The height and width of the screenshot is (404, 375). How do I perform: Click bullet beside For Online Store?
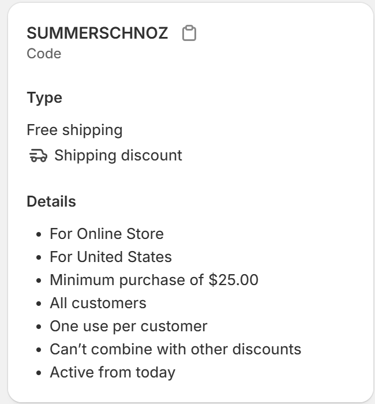pyautogui.click(x=39, y=234)
